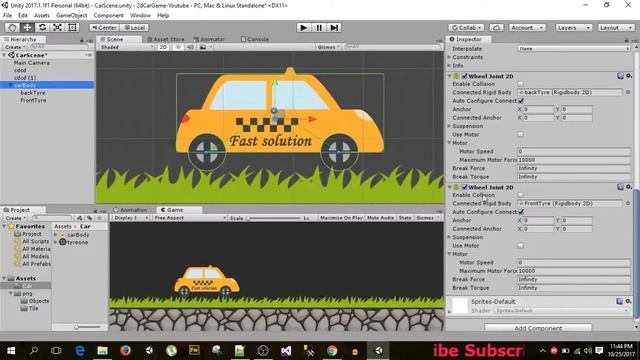Toggle Auto Configure Connected on backTyre joint
Image resolution: width=640 pixels, height=360 pixels.
[521, 100]
